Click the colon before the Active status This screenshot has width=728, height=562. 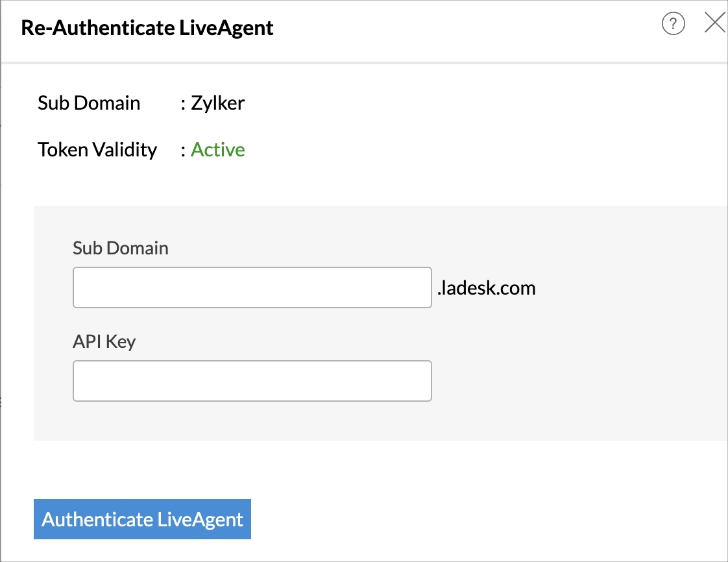point(184,150)
